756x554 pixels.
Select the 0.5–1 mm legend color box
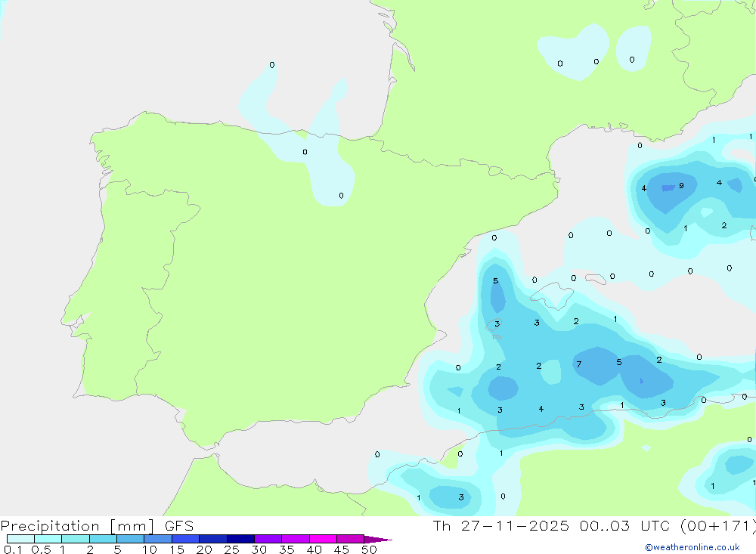(48, 539)
